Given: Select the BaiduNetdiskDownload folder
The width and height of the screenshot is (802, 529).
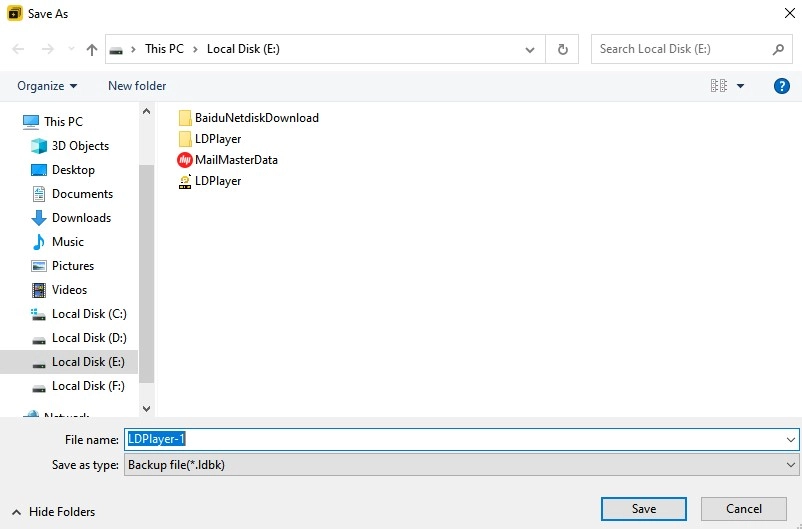Looking at the screenshot, I should (249, 118).
